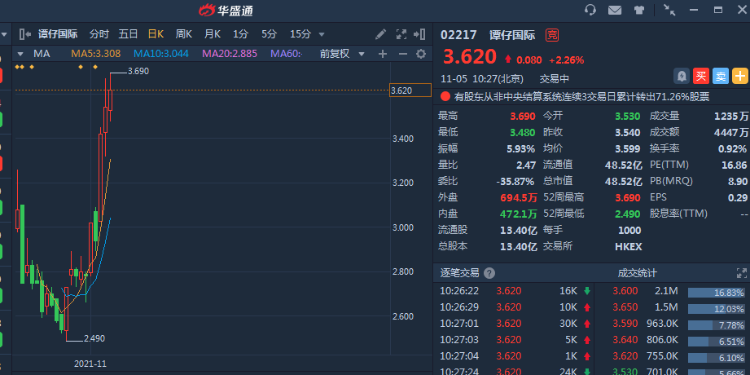Click the red 买 buy button

point(701,76)
